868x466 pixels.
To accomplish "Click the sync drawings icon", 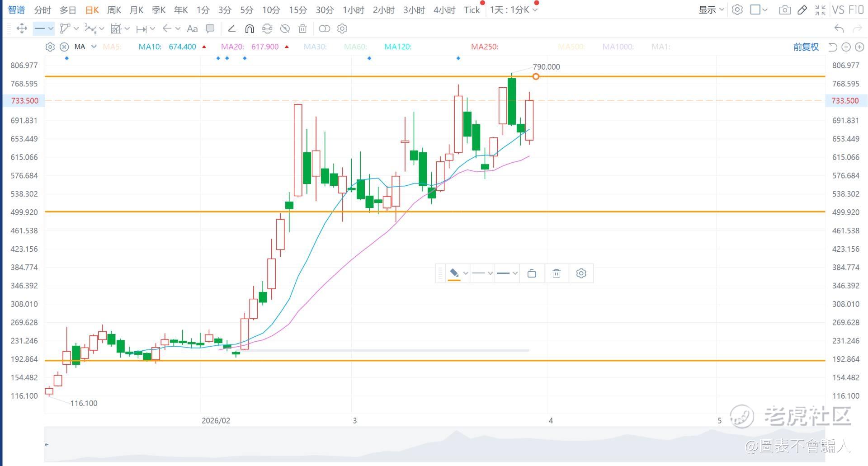I will click(267, 28).
